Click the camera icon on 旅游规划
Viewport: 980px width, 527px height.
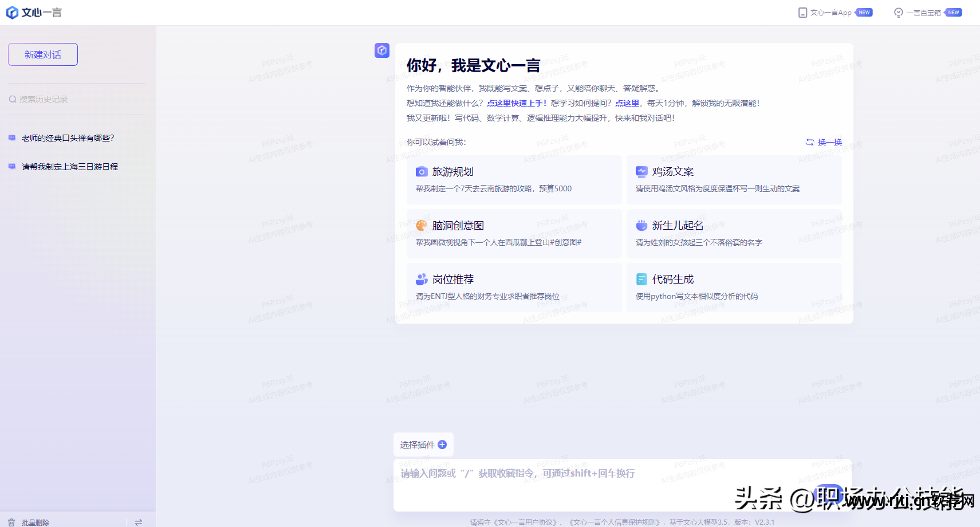(x=422, y=172)
